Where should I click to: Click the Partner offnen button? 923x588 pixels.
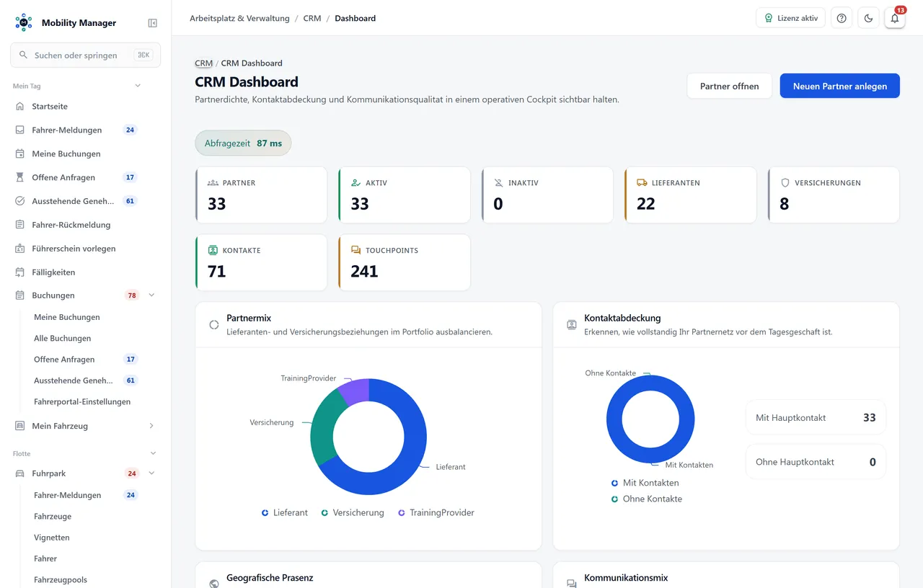(729, 86)
